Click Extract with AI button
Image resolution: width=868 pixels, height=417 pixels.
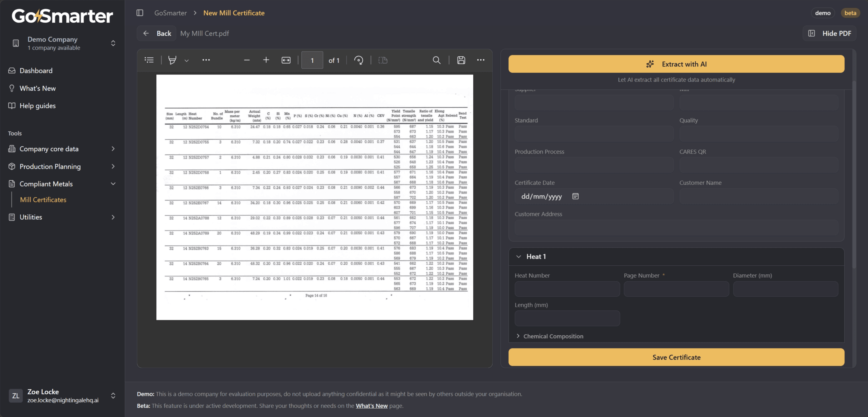tap(676, 64)
